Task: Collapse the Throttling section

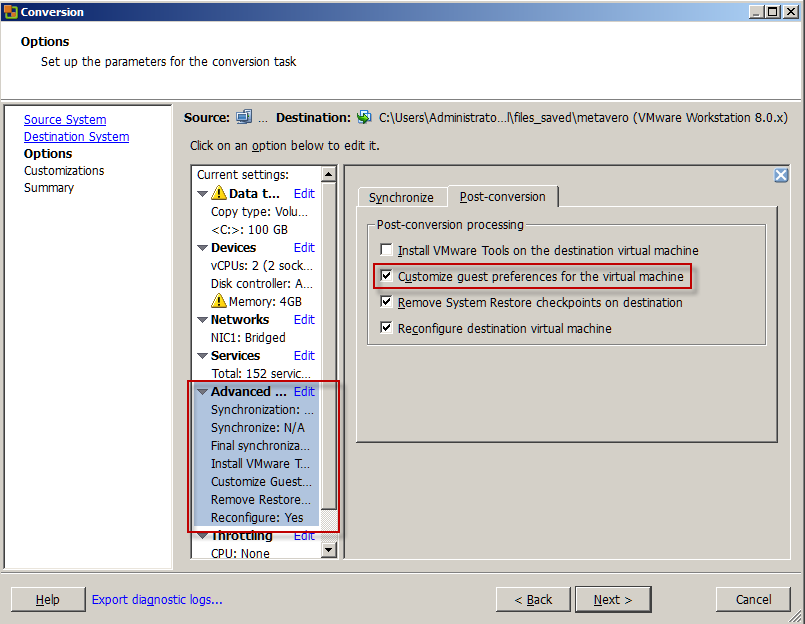Action: [x=203, y=536]
